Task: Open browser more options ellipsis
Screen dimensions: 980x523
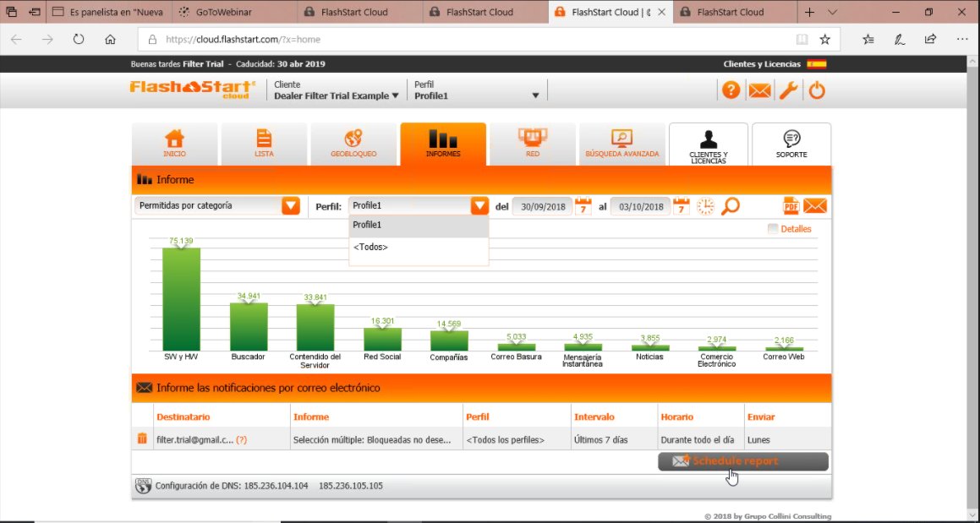Action: click(962, 40)
